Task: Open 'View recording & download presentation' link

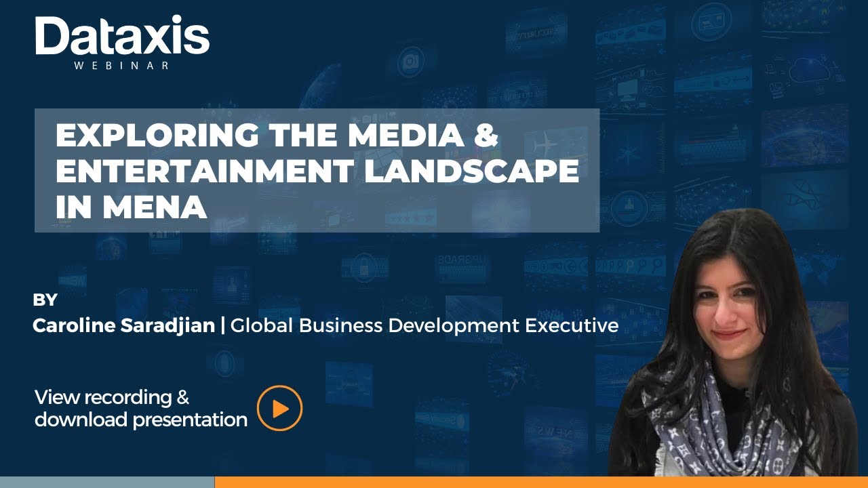Action: pyautogui.click(x=141, y=408)
